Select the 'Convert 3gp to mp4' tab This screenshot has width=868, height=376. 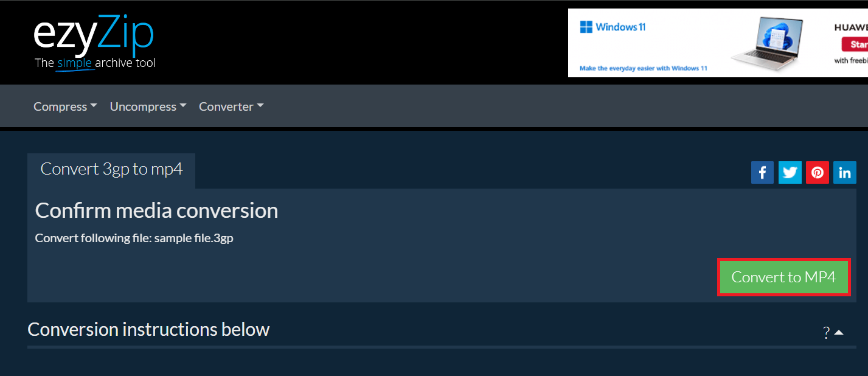(111, 169)
